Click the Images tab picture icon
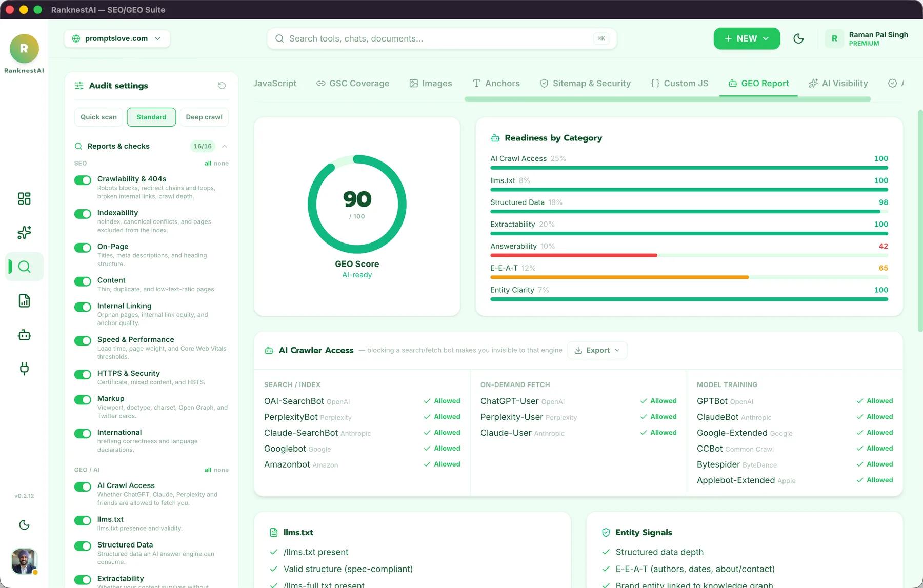Screen dimensions: 923x588 coord(414,83)
